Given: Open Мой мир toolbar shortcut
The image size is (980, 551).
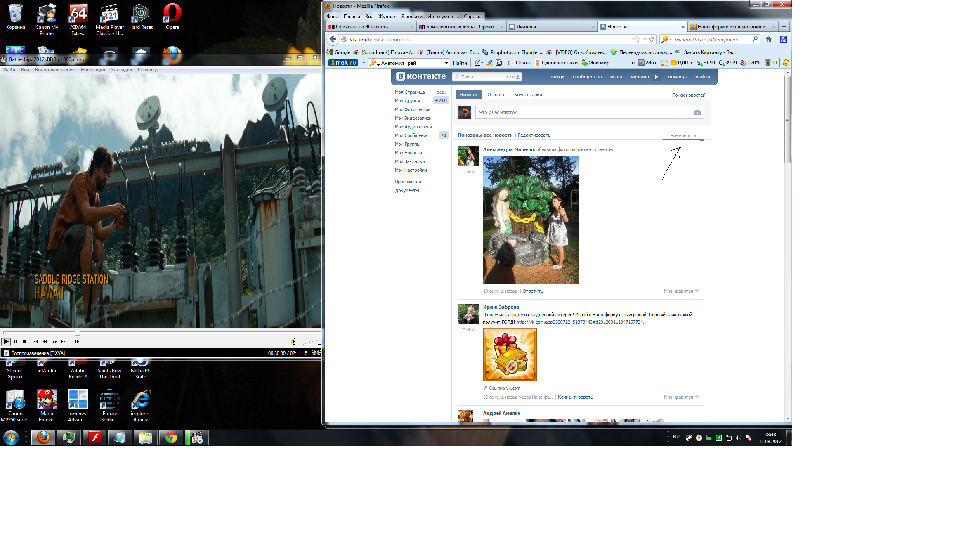Looking at the screenshot, I should point(595,63).
